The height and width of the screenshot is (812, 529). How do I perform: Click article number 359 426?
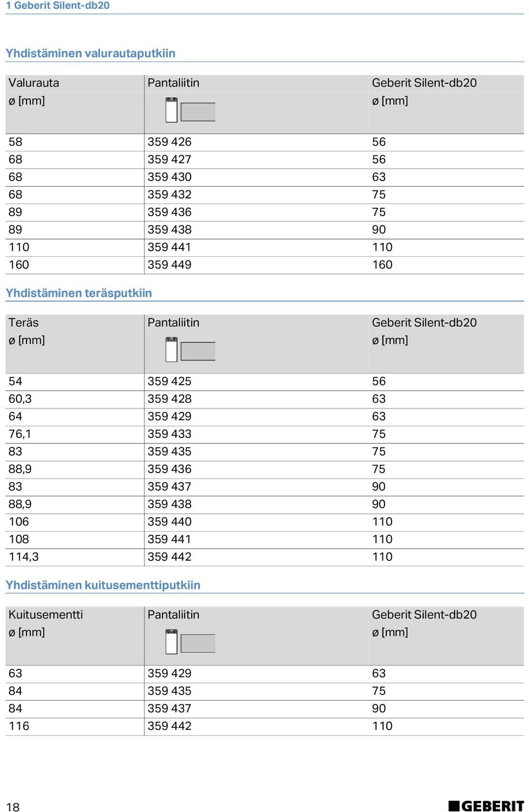pyautogui.click(x=170, y=142)
